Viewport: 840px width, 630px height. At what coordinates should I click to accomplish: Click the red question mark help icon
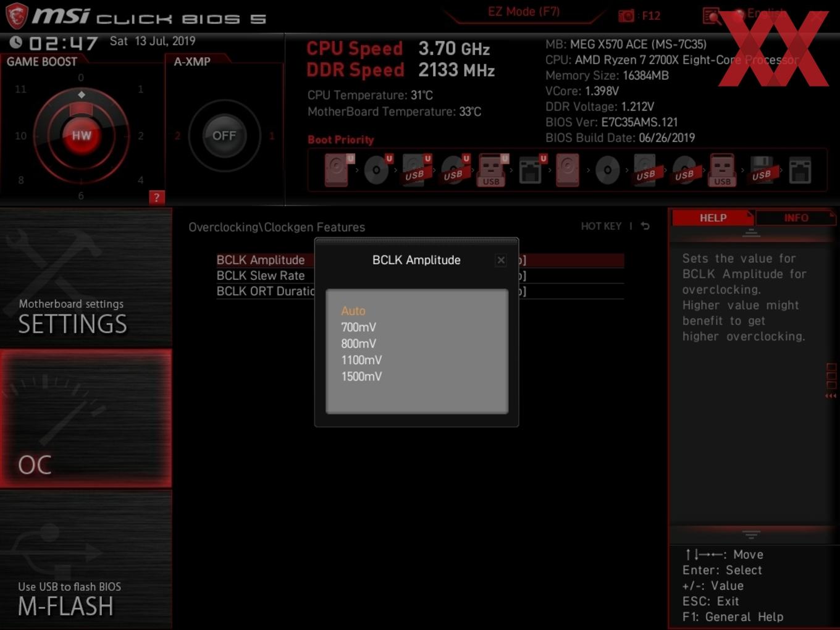(x=156, y=198)
